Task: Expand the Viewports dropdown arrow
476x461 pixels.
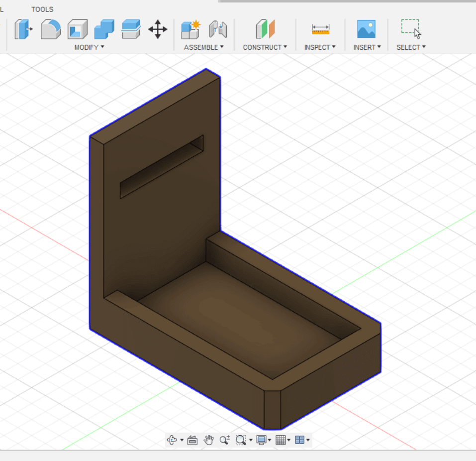Action: click(x=308, y=440)
